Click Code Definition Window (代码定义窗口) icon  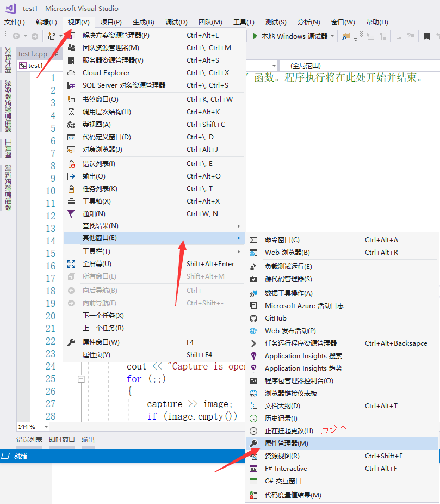coord(71,137)
